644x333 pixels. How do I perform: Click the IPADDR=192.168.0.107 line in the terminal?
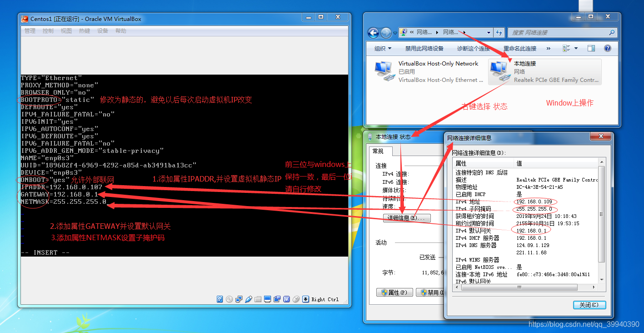point(61,187)
